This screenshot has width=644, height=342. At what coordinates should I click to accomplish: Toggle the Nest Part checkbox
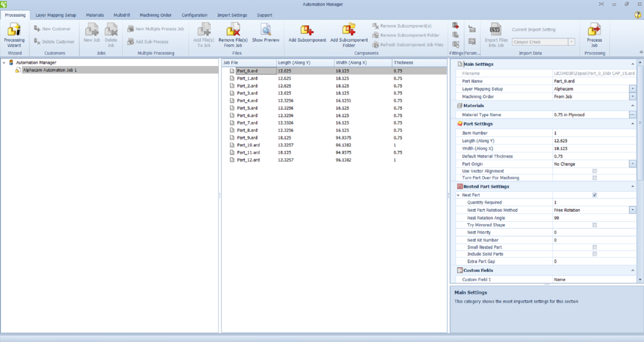[594, 195]
